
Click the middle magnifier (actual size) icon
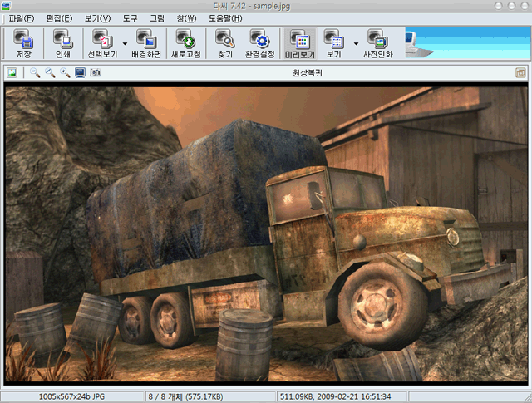tap(50, 72)
